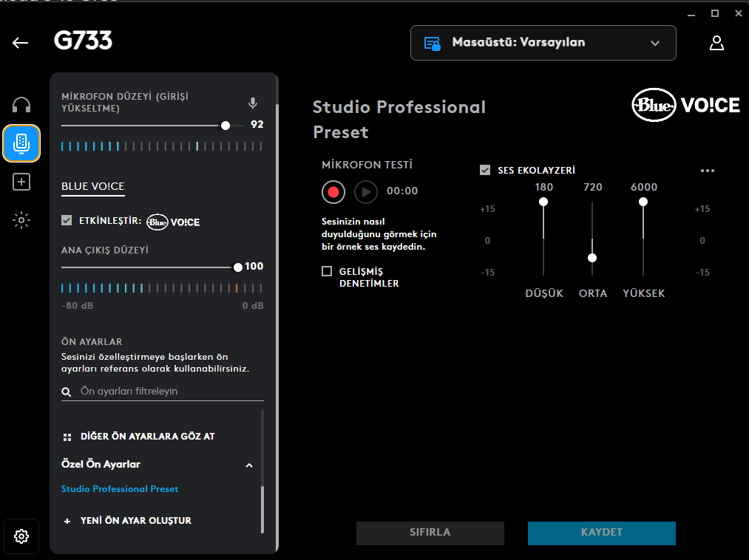The image size is (749, 560).
Task: Open the add (plus) assignments sidebar icon
Action: click(21, 182)
